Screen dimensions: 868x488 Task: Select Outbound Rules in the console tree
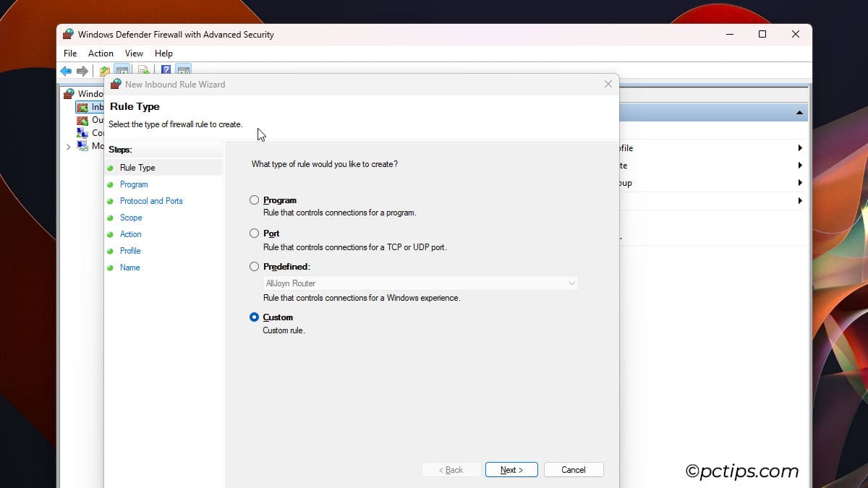[x=95, y=119]
